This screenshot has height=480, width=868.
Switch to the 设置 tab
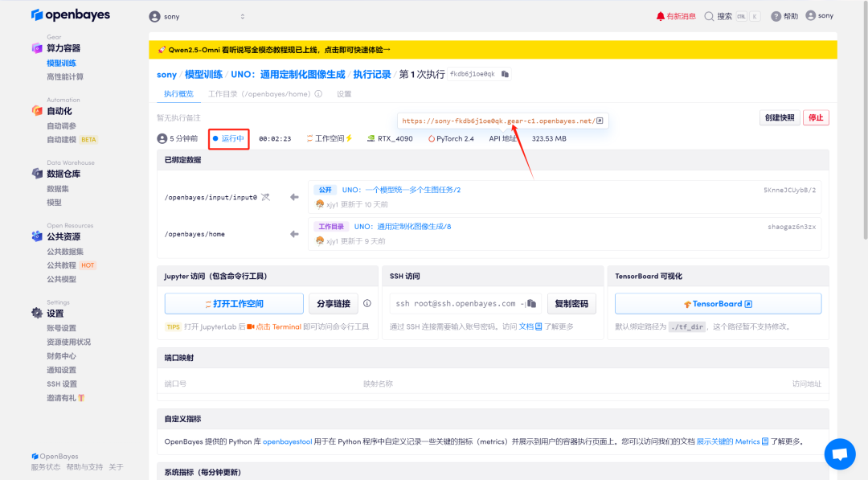[x=344, y=94]
